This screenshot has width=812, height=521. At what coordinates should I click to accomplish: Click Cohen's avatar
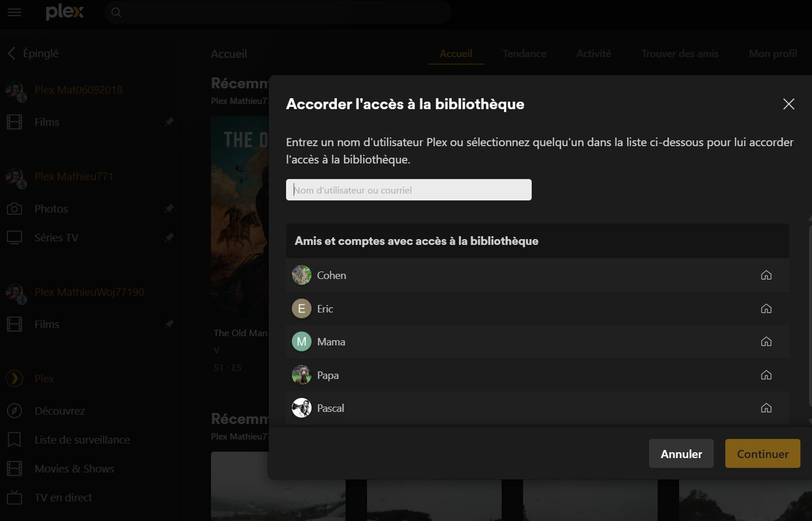[x=302, y=275]
